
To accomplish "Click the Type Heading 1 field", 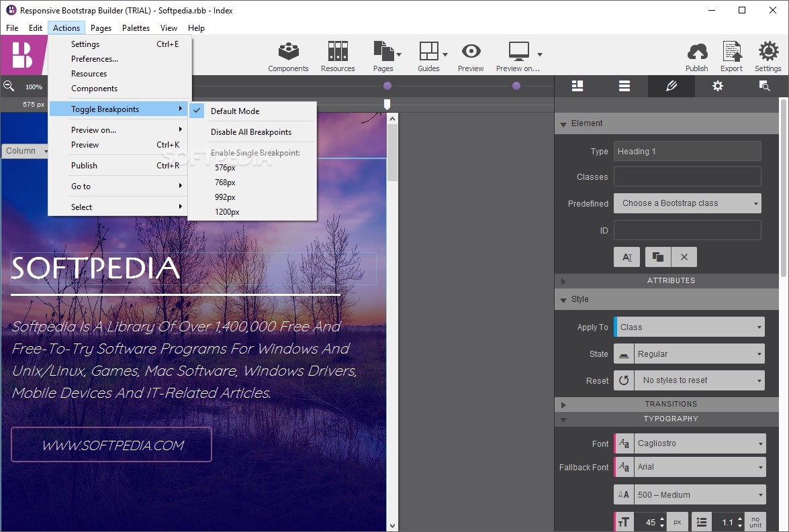I will click(688, 151).
